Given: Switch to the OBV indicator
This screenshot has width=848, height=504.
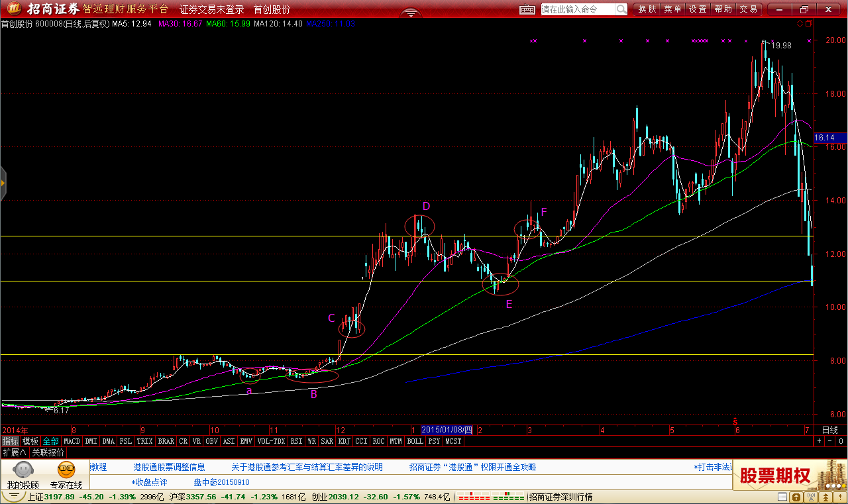Looking at the screenshot, I should (x=212, y=441).
